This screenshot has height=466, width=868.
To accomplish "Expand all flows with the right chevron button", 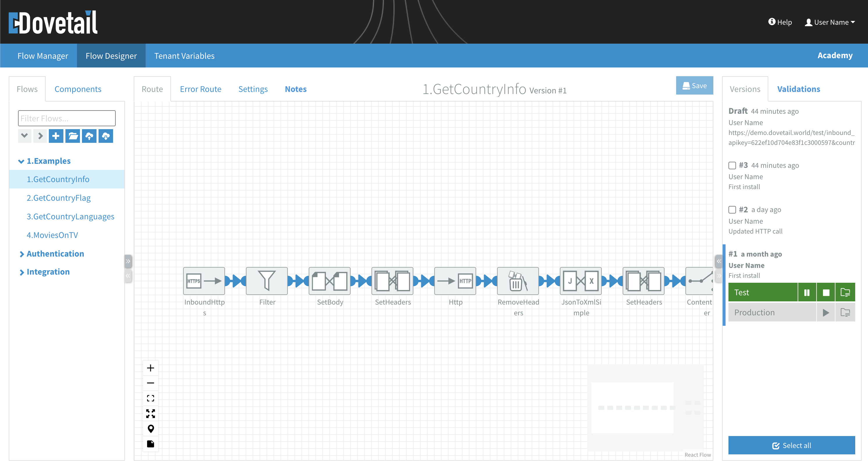I will click(x=40, y=136).
